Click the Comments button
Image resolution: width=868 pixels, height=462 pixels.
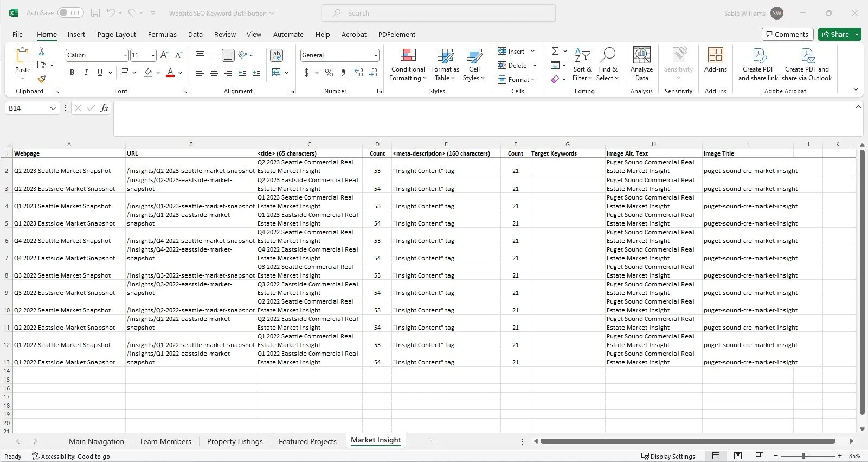(x=787, y=34)
